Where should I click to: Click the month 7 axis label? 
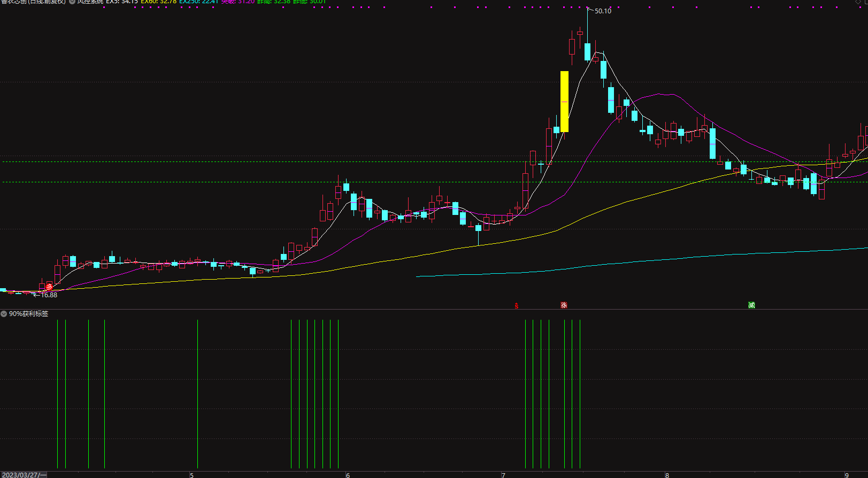pos(503,475)
